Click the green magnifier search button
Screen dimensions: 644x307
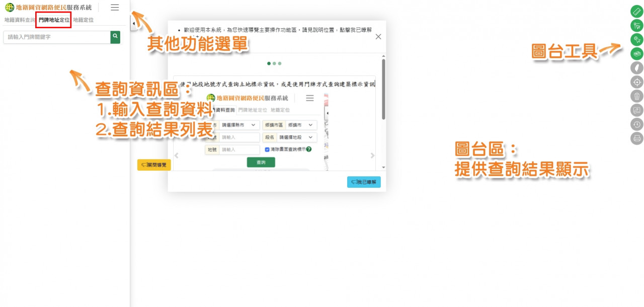pyautogui.click(x=115, y=37)
